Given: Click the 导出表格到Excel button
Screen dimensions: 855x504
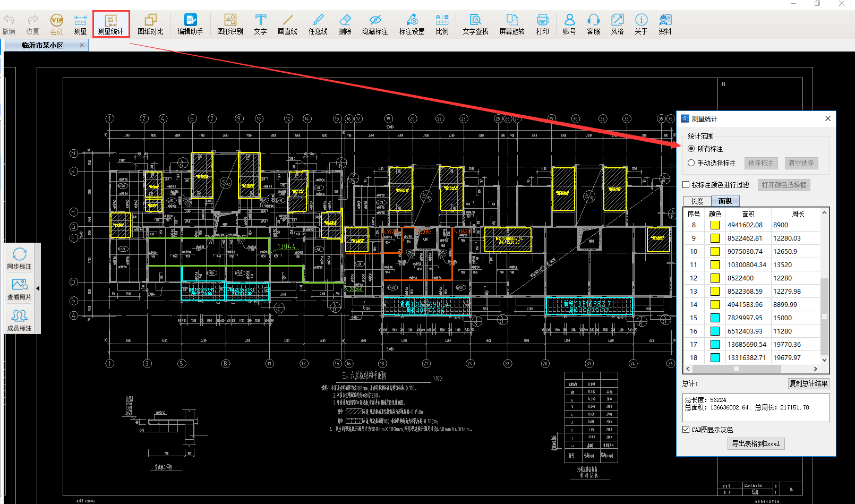Looking at the screenshot, I should 756,443.
